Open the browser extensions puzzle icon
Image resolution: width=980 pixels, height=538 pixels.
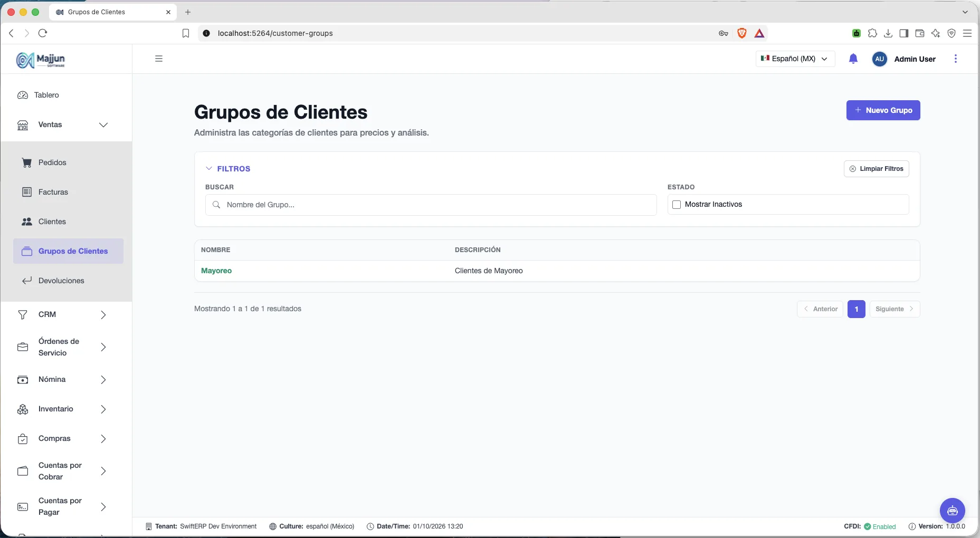872,33
